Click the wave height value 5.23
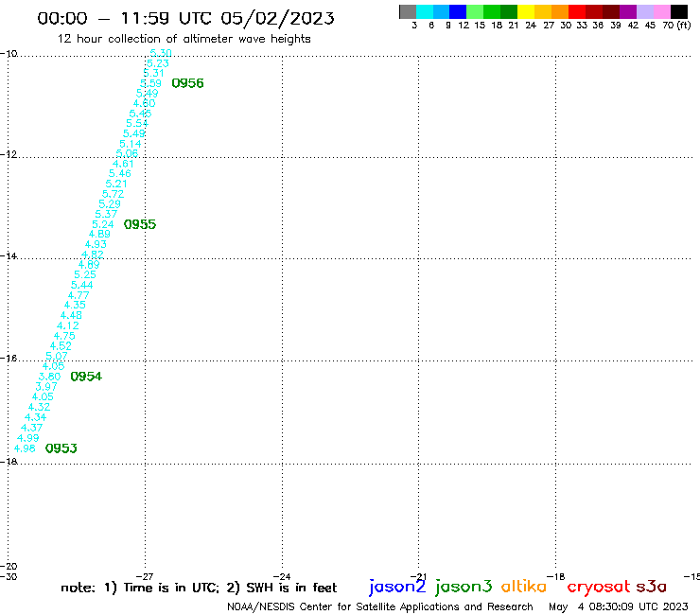 pos(158,63)
